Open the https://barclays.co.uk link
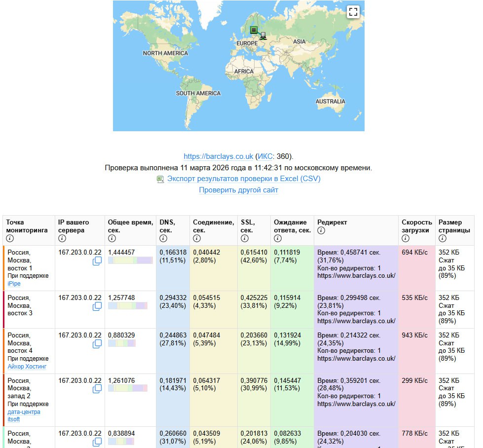 click(x=218, y=156)
